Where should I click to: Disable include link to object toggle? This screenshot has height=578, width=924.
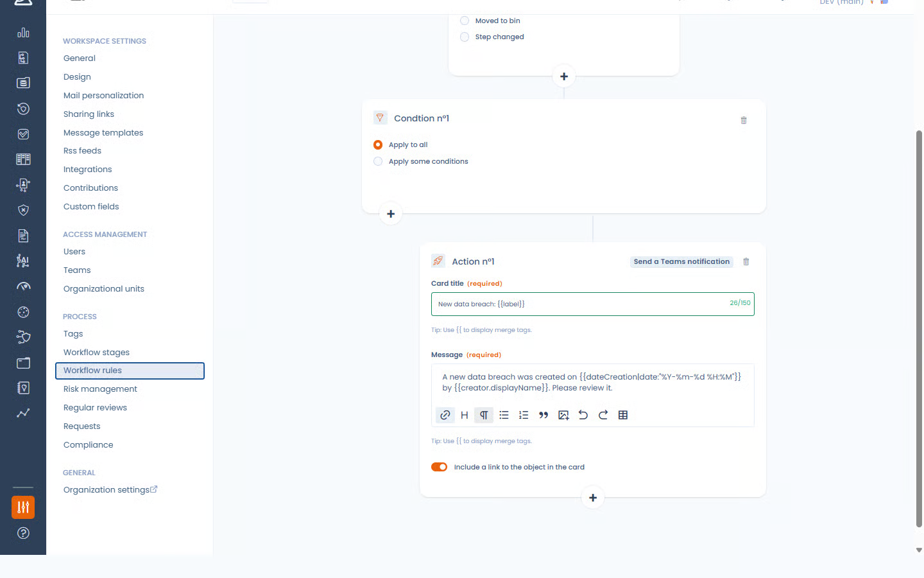439,467
